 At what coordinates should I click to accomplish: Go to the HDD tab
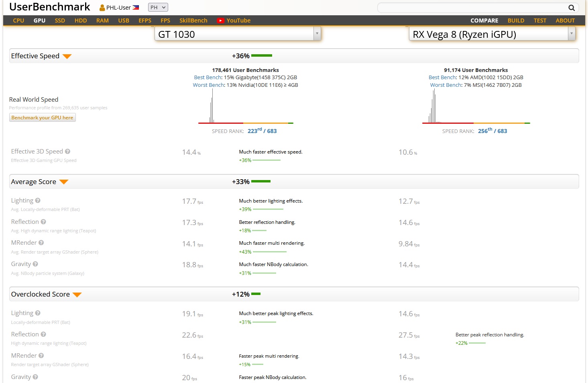81,20
